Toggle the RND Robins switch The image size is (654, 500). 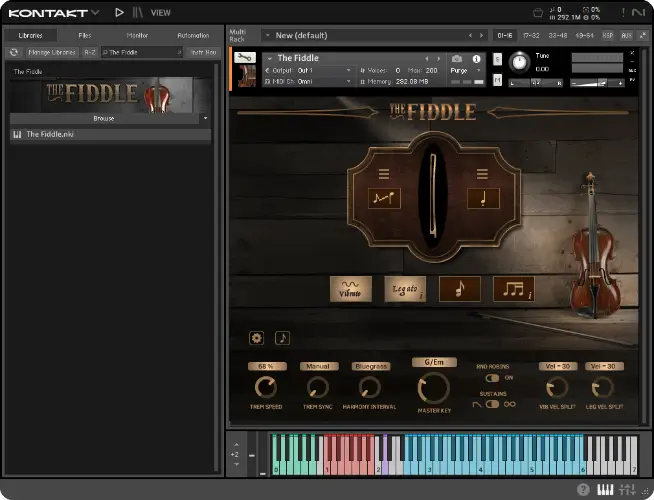point(492,378)
